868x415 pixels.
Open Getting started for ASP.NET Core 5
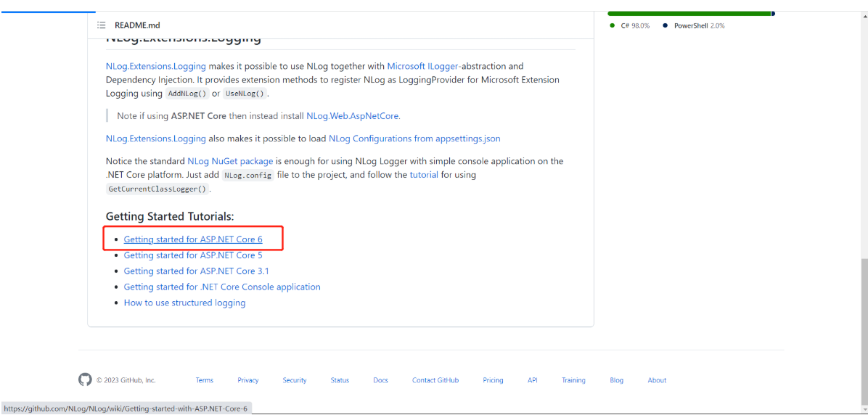(192, 255)
